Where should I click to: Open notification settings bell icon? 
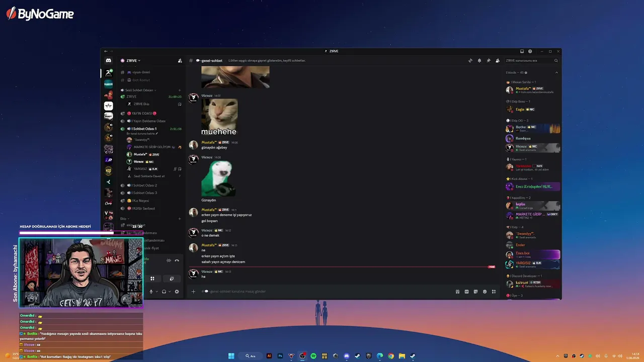point(479,60)
